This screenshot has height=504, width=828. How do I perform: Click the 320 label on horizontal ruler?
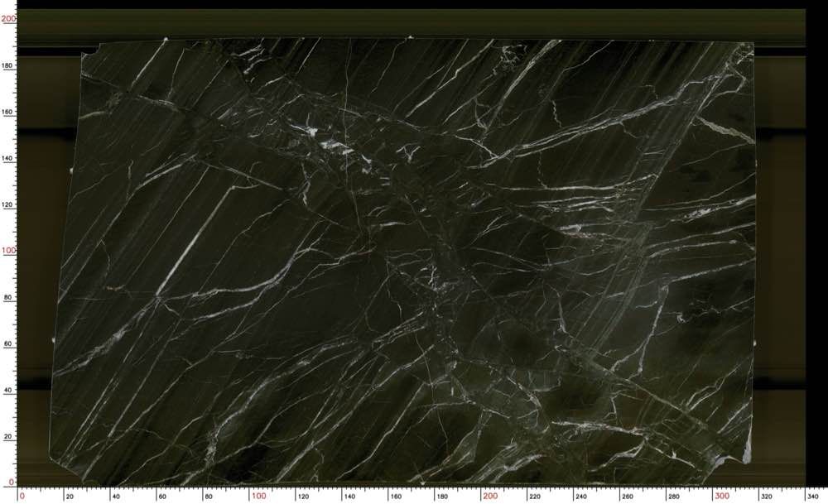tap(768, 497)
